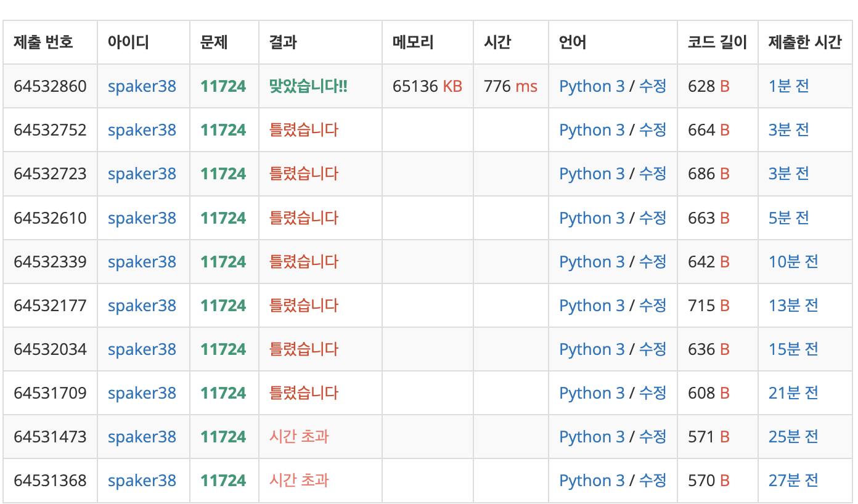Click 수정 on submission 64532752

(652, 130)
